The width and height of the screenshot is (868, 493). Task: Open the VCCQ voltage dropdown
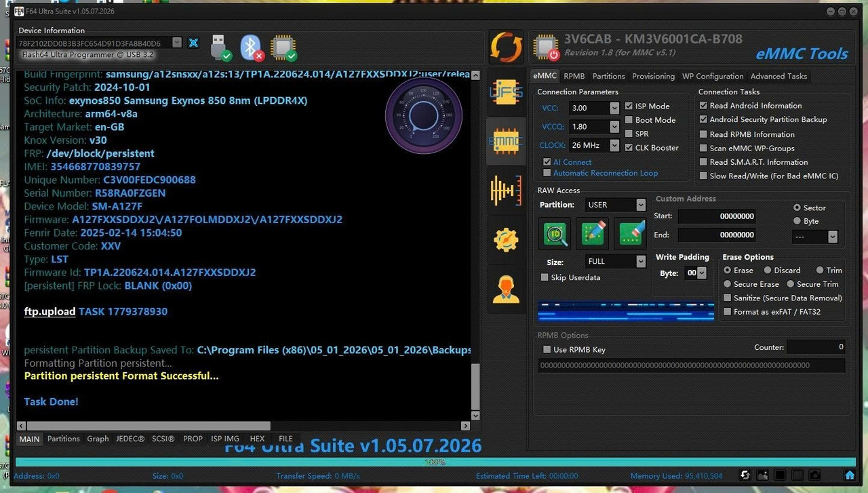click(614, 127)
